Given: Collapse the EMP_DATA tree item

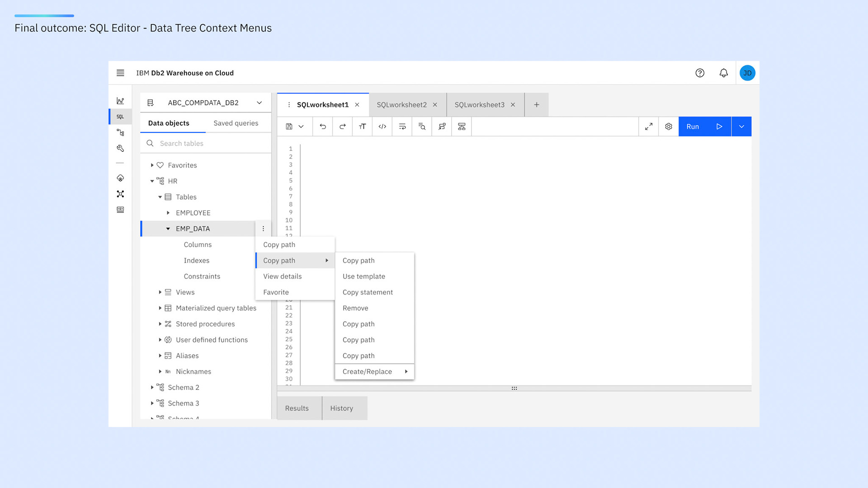Looking at the screenshot, I should pyautogui.click(x=168, y=229).
